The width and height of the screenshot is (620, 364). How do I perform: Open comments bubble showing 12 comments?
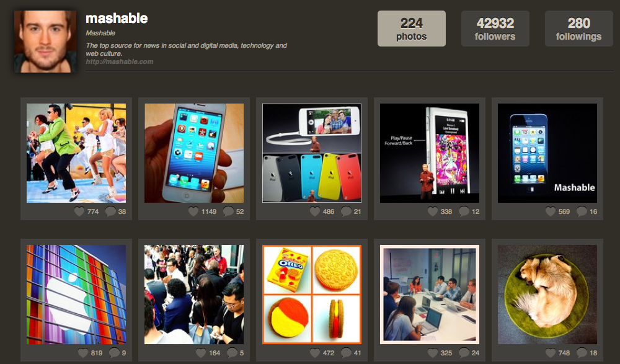464,211
